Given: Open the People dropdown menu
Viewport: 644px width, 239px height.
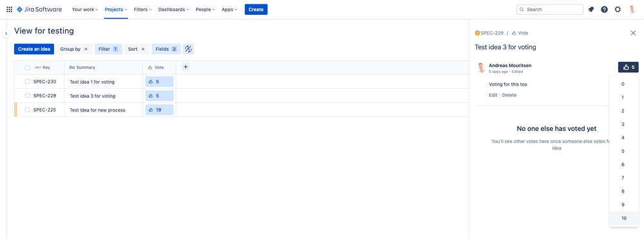Looking at the screenshot, I should 205,10.
